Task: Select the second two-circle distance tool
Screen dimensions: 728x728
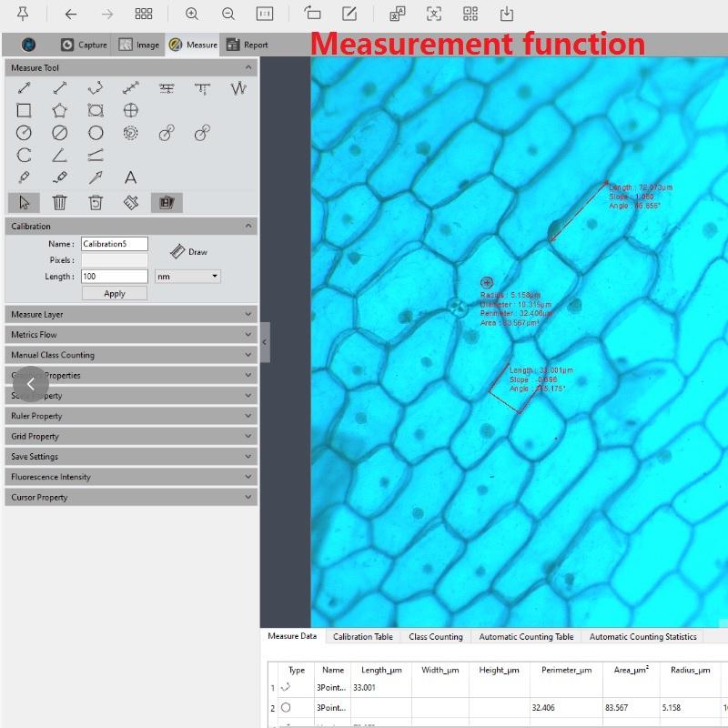Action: 202,133
